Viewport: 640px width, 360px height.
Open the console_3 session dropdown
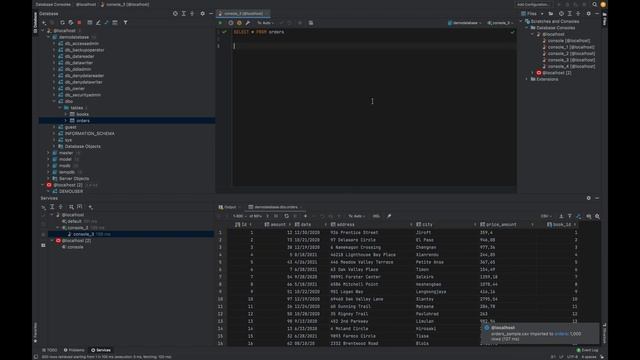500,23
